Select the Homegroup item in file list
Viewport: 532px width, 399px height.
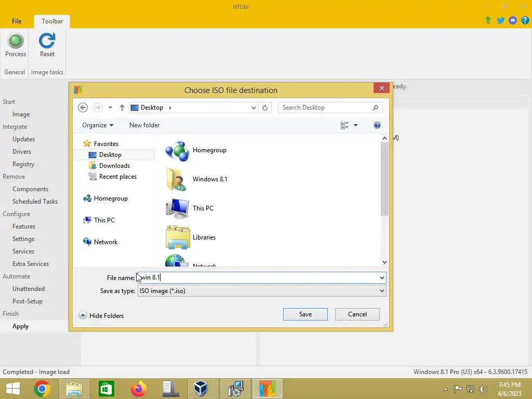pos(196,150)
